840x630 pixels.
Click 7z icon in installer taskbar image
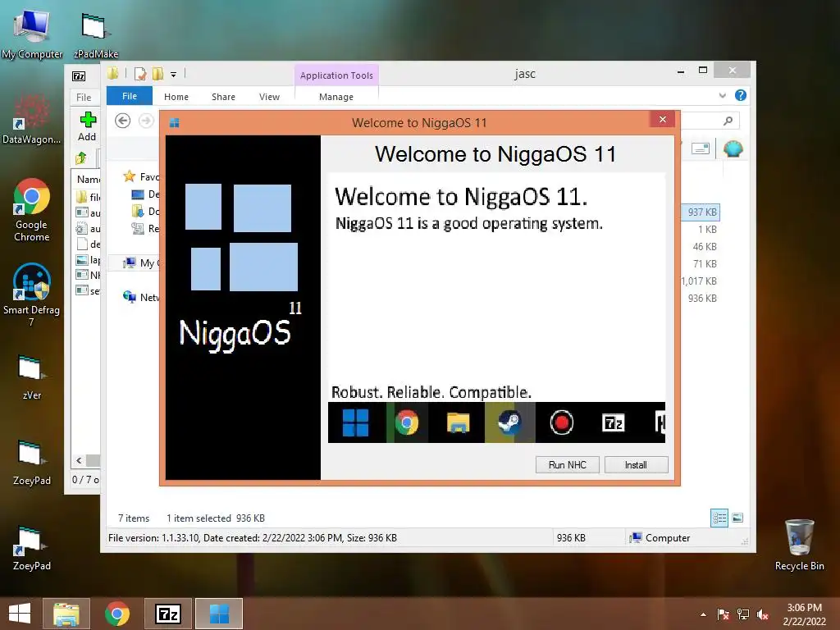click(613, 422)
